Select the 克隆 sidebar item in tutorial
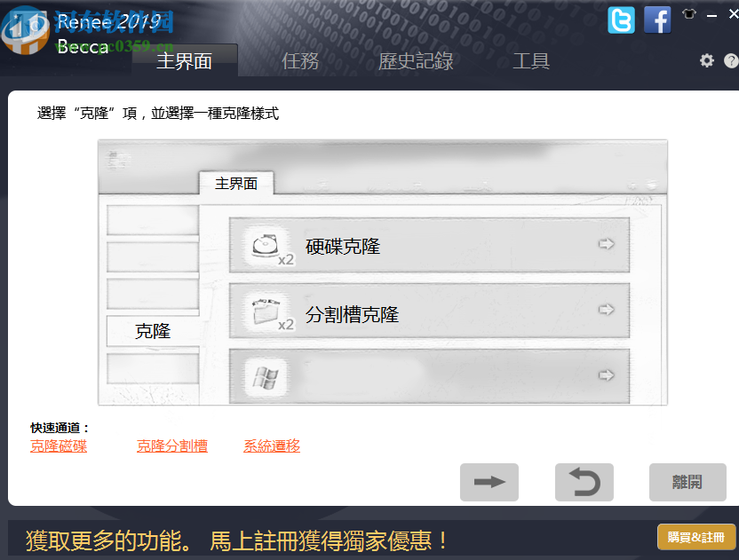The image size is (739, 560). [153, 331]
